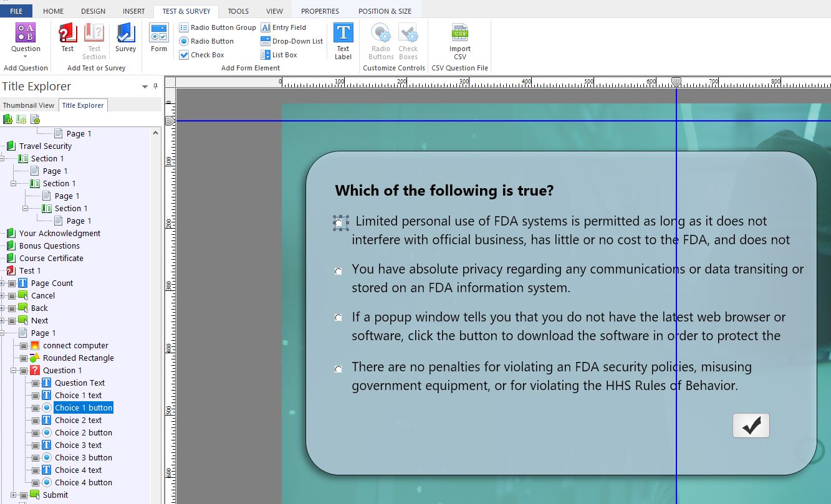Click the Question 1 red question-mark icon
The height and width of the screenshot is (504, 831).
click(x=35, y=370)
